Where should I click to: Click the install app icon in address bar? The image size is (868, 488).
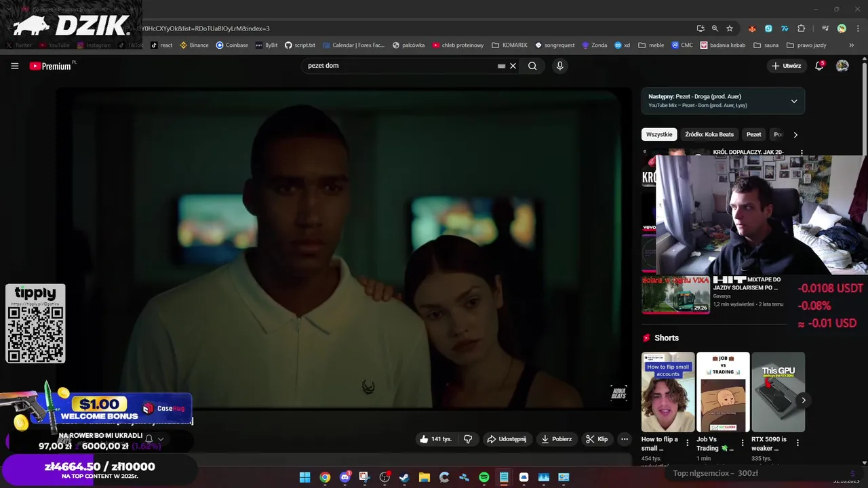tap(701, 28)
